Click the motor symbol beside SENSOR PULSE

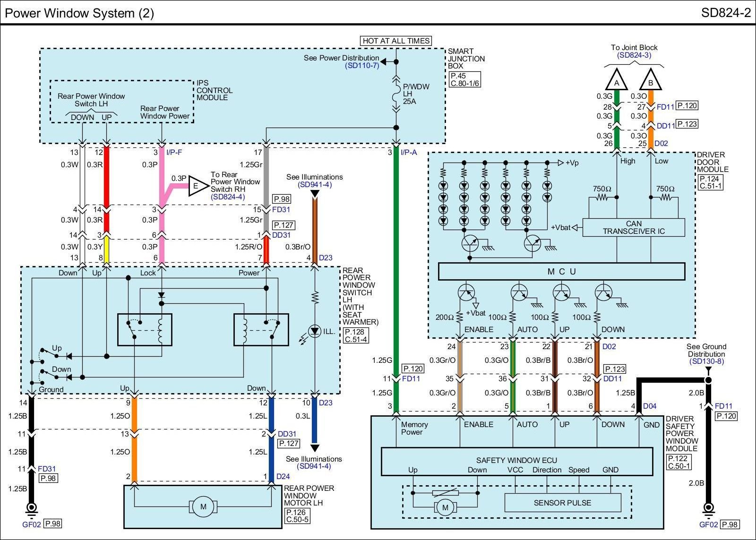coord(445,508)
